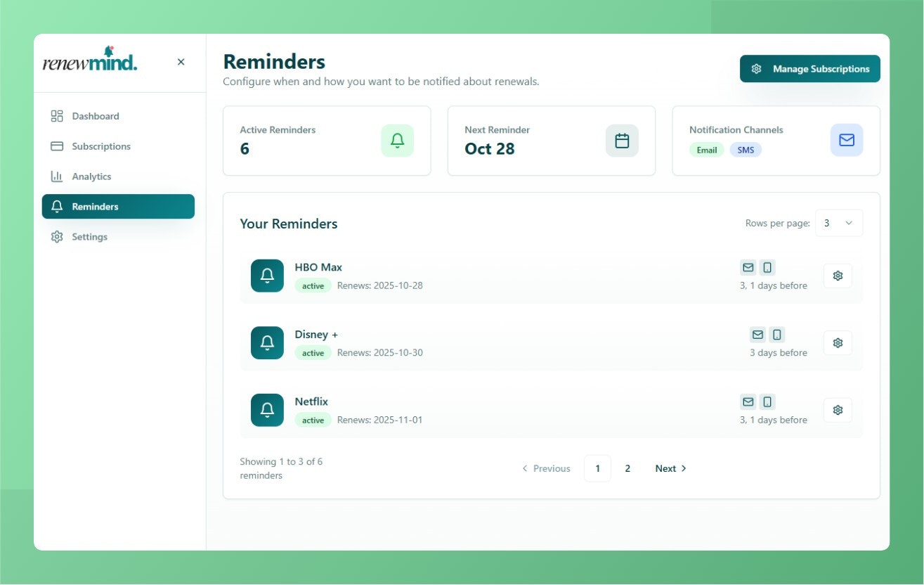924x585 pixels.
Task: Open Settings from the sidebar
Action: tap(118, 237)
